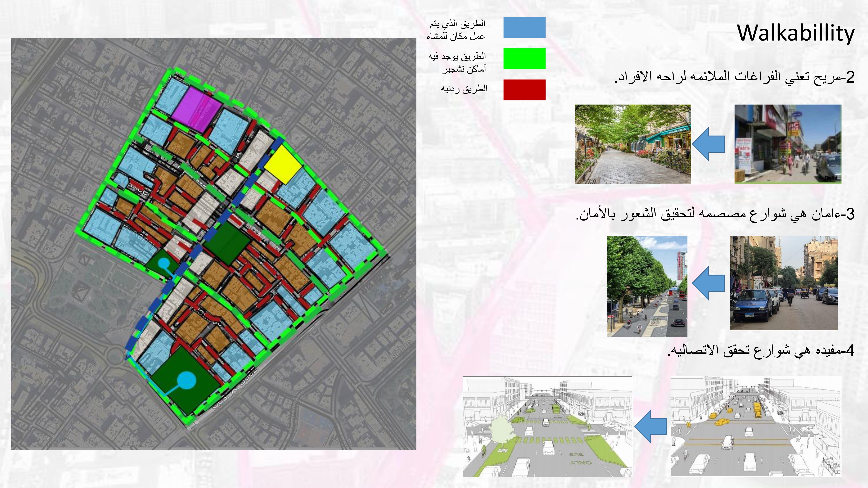868x488 pixels.
Task: Click the Walkabillity title text
Action: tap(796, 33)
